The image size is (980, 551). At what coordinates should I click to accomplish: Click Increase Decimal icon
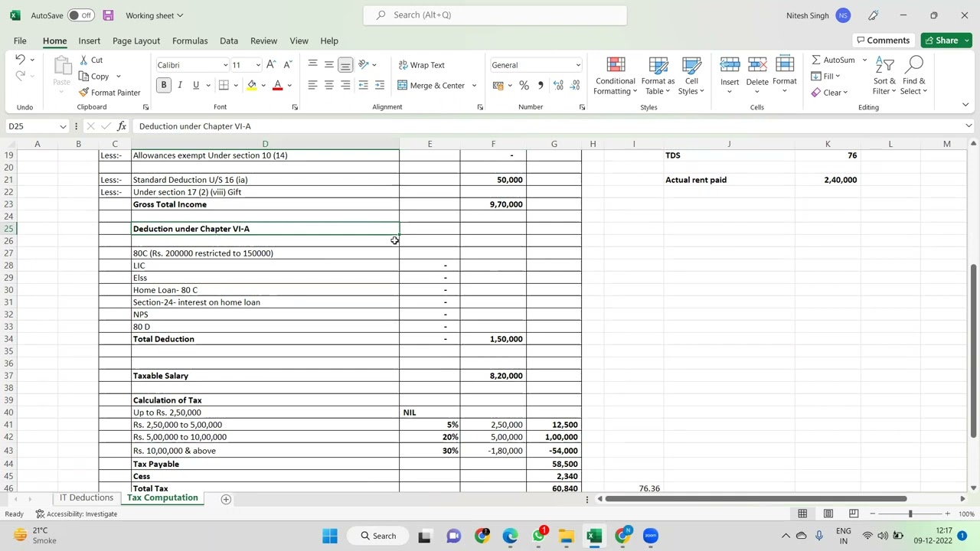pos(558,85)
